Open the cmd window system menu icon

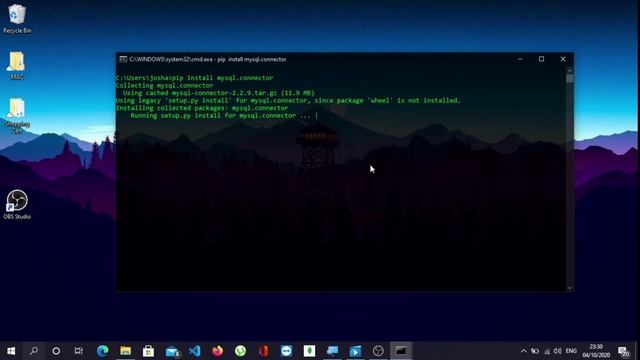123,59
